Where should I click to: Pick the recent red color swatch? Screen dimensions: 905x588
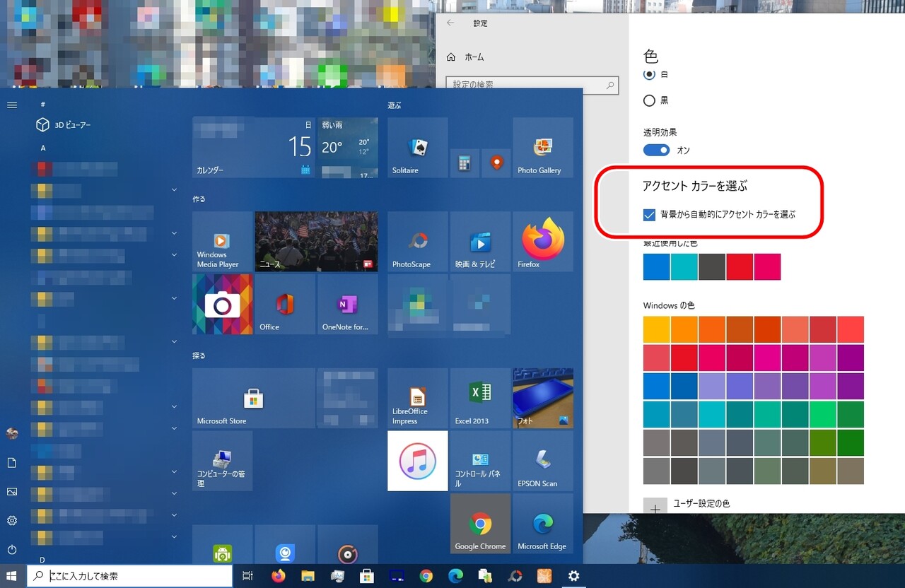coord(740,267)
